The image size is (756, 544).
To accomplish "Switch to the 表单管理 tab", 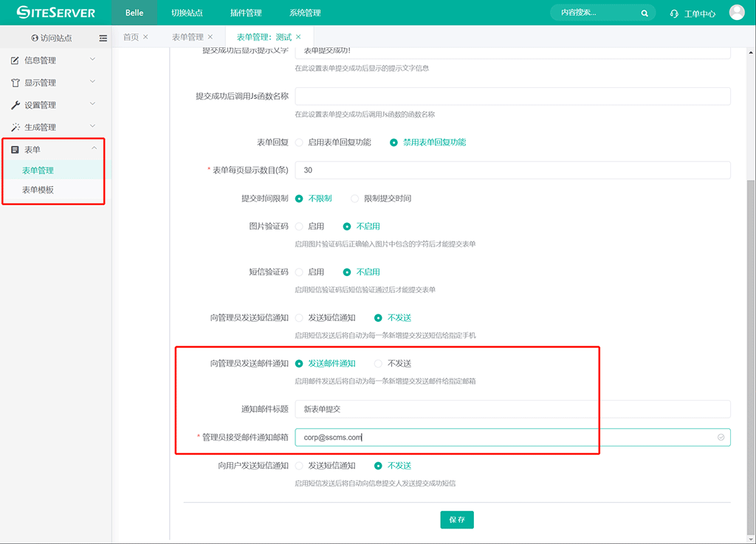I will tap(187, 37).
